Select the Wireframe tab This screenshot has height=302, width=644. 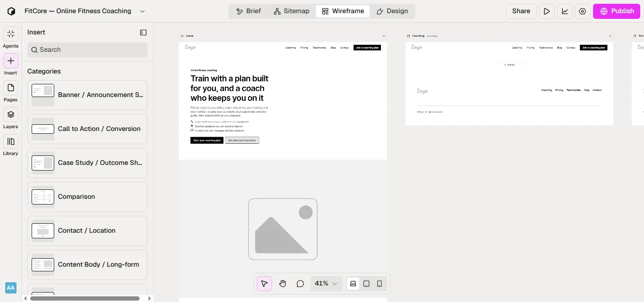pyautogui.click(x=343, y=11)
